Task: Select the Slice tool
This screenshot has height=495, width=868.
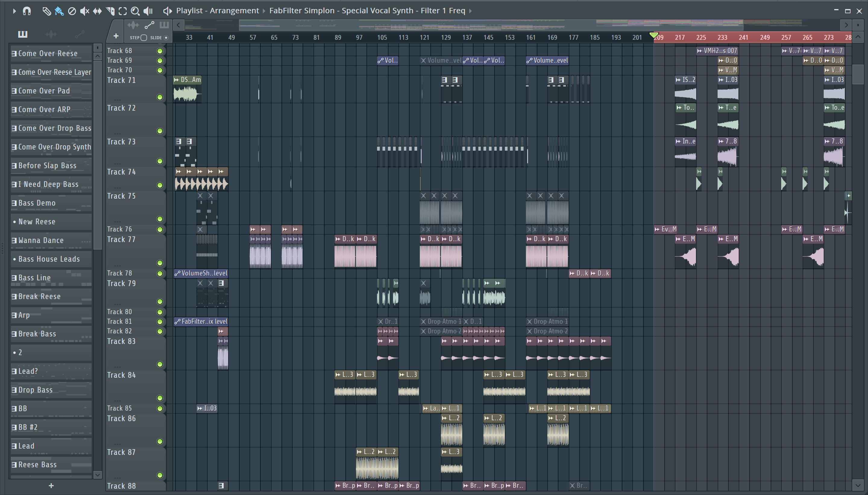Action: click(x=110, y=11)
